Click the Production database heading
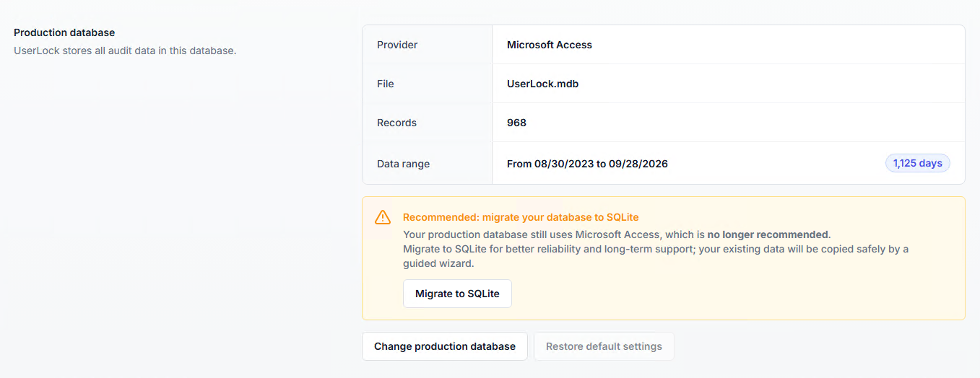 pyautogui.click(x=64, y=32)
